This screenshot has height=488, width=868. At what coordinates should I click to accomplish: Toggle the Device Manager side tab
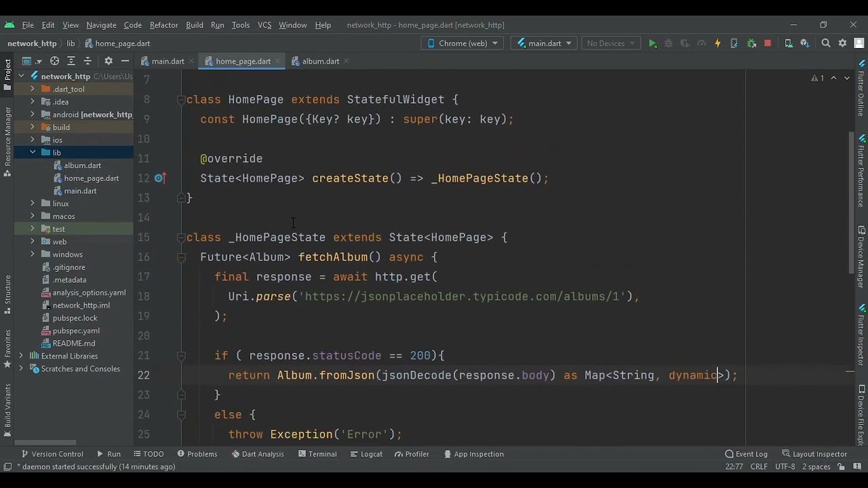[x=861, y=258]
